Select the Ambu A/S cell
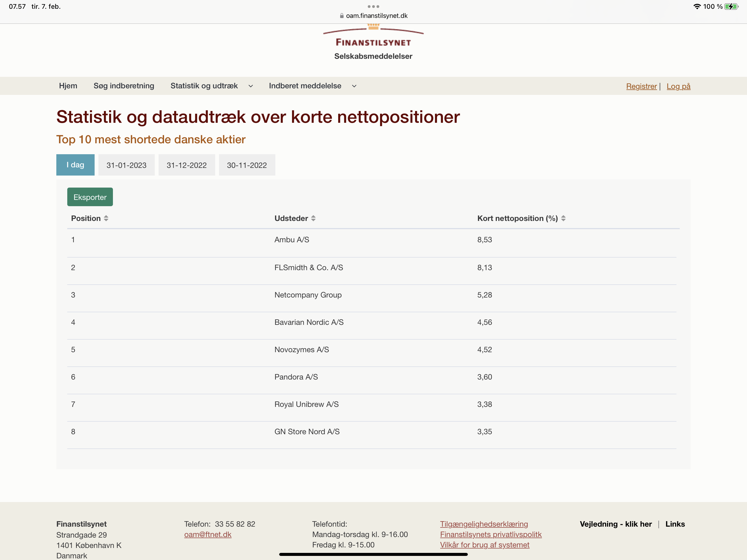747x560 pixels. pos(292,240)
